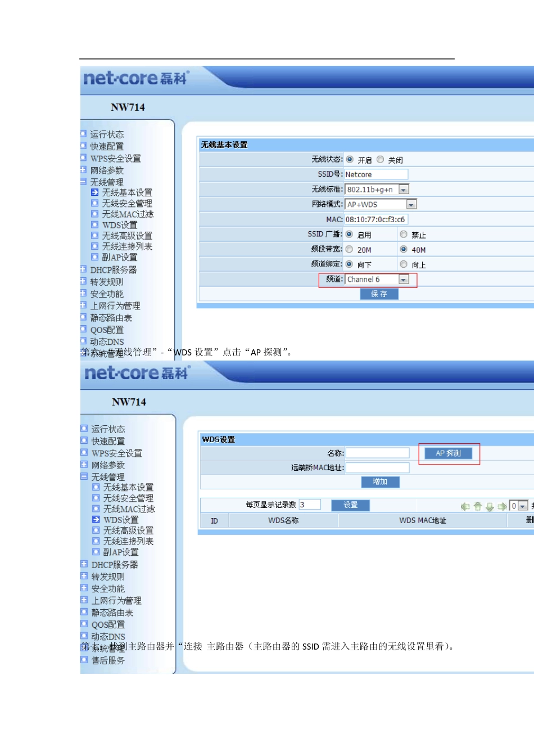
Task: Click the 保存 button
Action: click(x=379, y=294)
